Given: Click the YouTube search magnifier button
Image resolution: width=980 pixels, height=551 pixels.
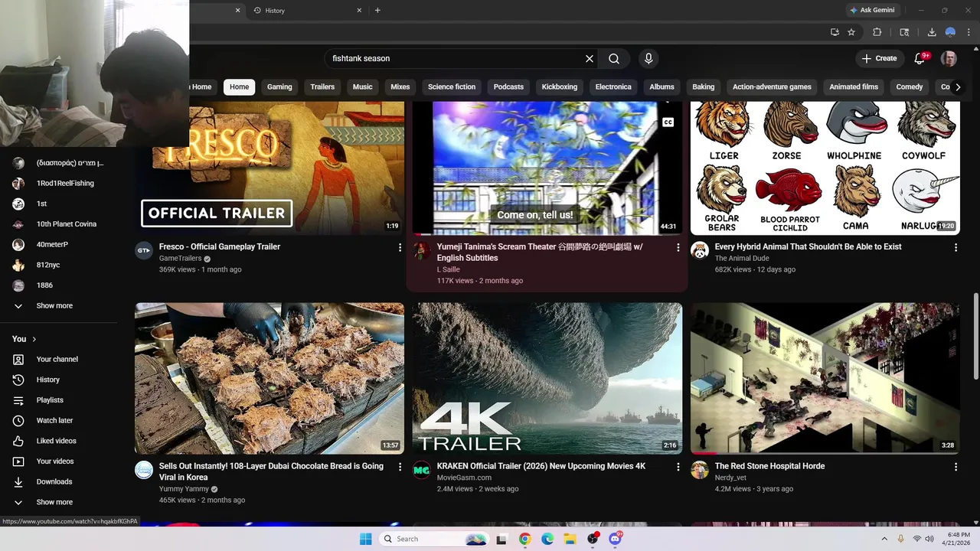Looking at the screenshot, I should pos(614,58).
